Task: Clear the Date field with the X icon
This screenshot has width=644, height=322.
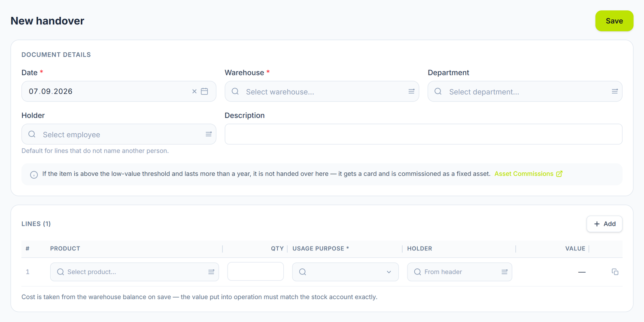Action: click(x=194, y=91)
